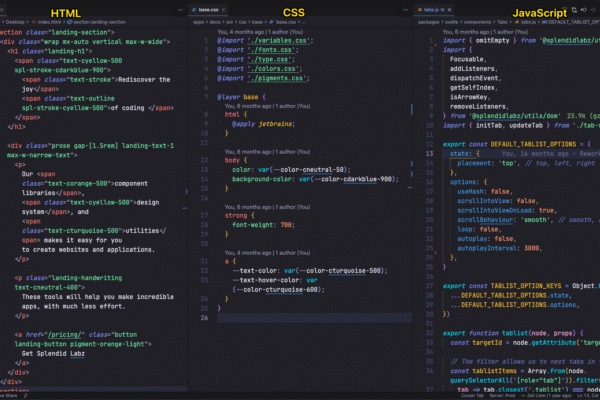
Task: Open the Tabs breadcrumb folder in JavaScript pane
Action: pyautogui.click(x=502, y=22)
